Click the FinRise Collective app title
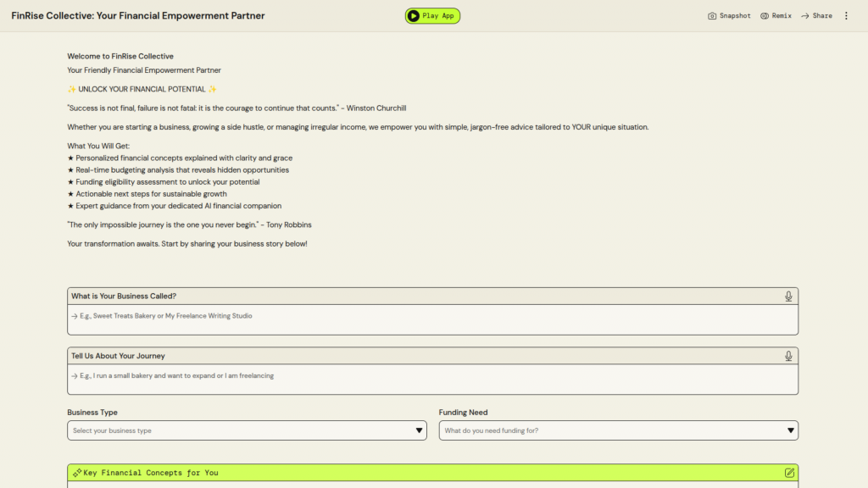Viewport: 868px width, 488px height. (138, 16)
